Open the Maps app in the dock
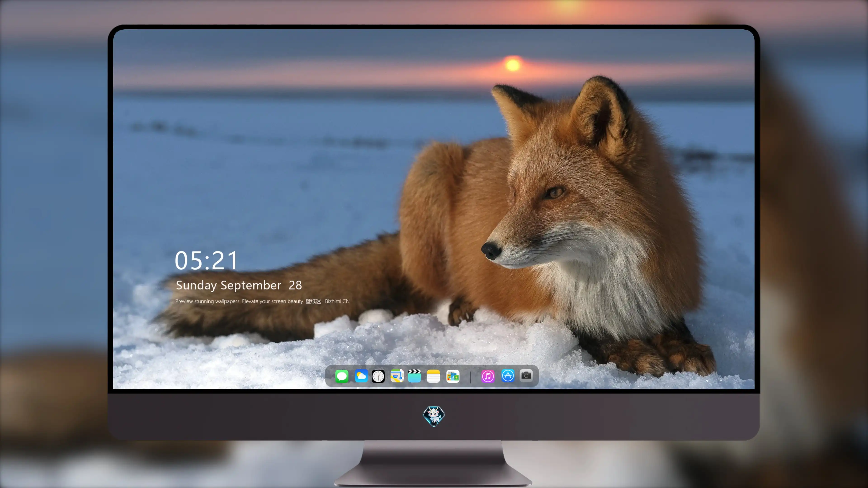This screenshot has width=868, height=488. click(x=397, y=376)
